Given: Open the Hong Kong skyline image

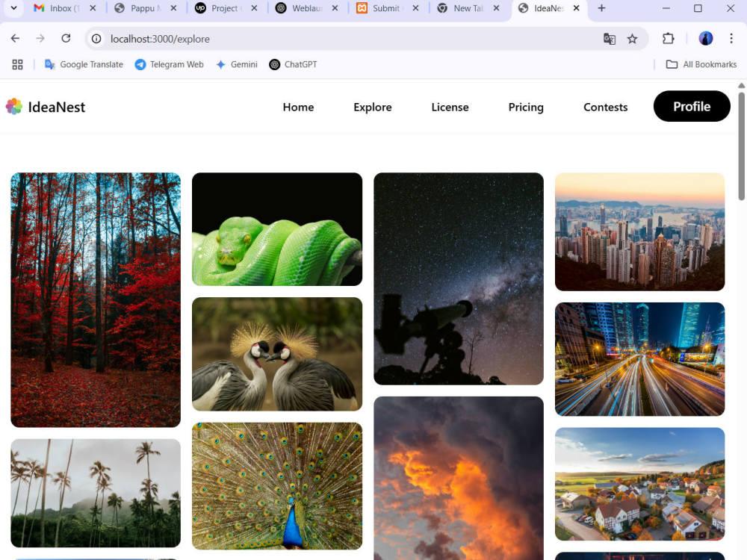Looking at the screenshot, I should click(x=640, y=231).
